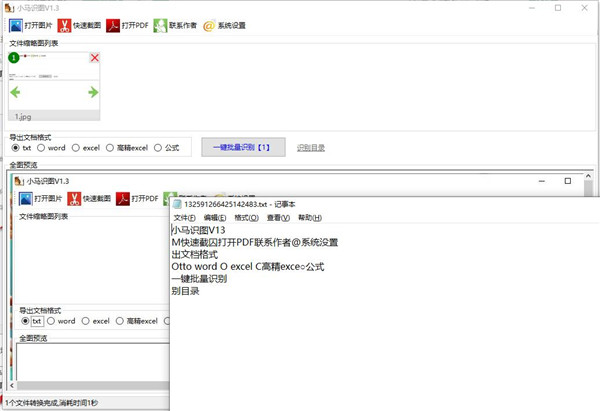Click the right green arrow on thumbnail
This screenshot has height=411, width=600.
[93, 92]
